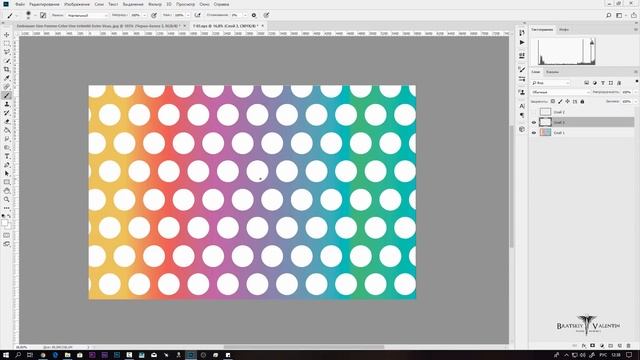The height and width of the screenshot is (360, 640).
Task: Expand the smoothing percentage arrow
Action: pyautogui.click(x=245, y=15)
